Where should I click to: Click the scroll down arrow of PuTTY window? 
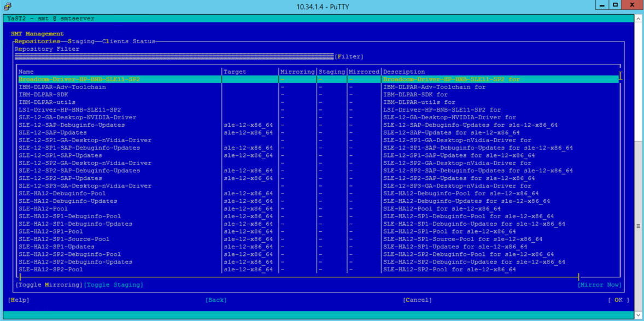pos(639,316)
